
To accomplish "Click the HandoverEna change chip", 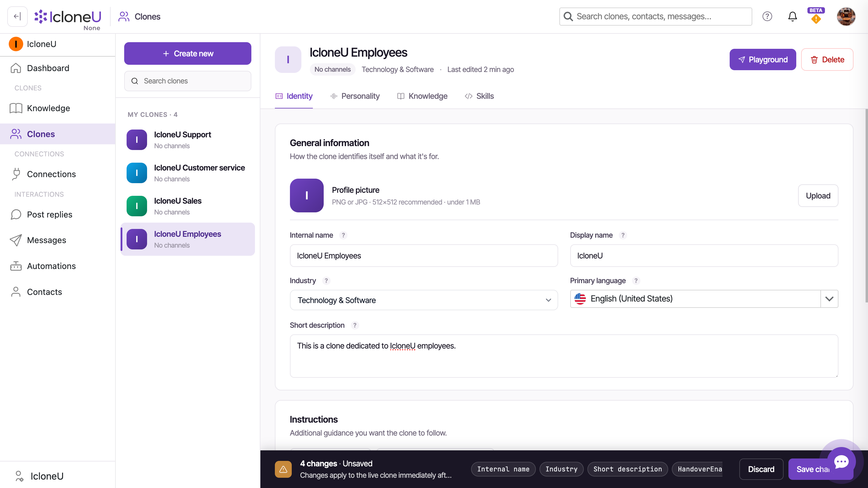I will coord(697,469).
